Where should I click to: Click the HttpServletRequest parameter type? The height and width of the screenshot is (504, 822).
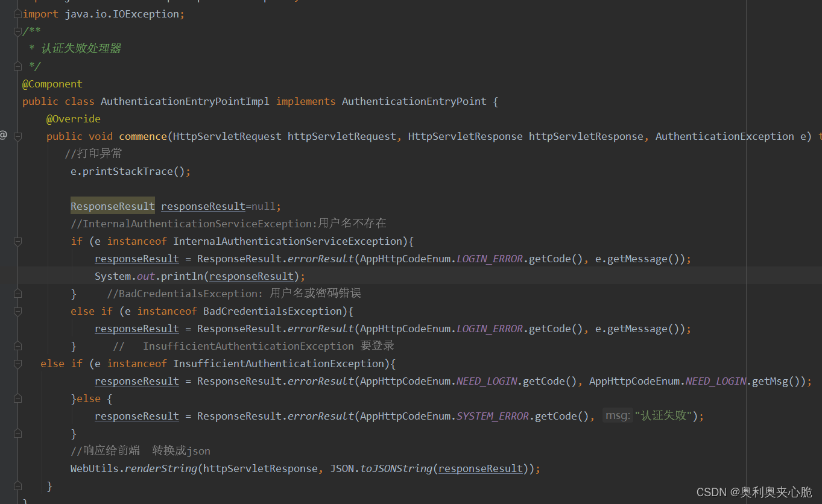coord(227,136)
